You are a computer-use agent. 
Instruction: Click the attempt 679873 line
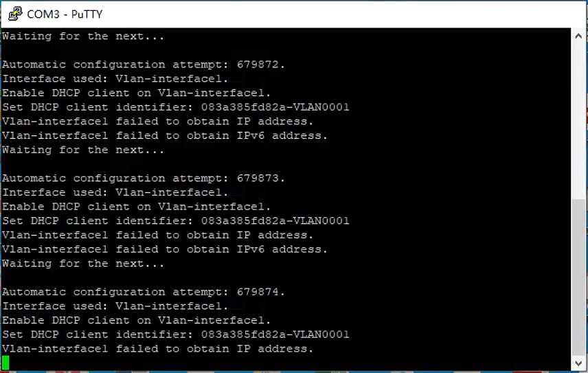tap(144, 179)
